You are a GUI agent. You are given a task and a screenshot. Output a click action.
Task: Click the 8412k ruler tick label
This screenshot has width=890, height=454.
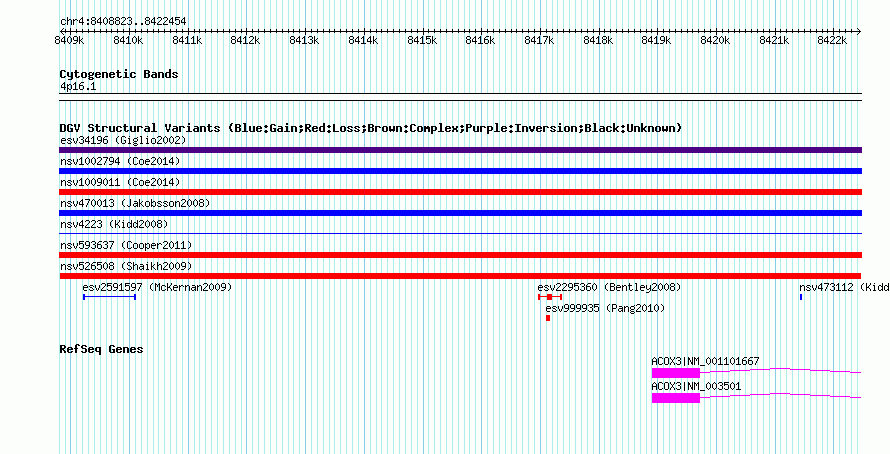tap(246, 40)
